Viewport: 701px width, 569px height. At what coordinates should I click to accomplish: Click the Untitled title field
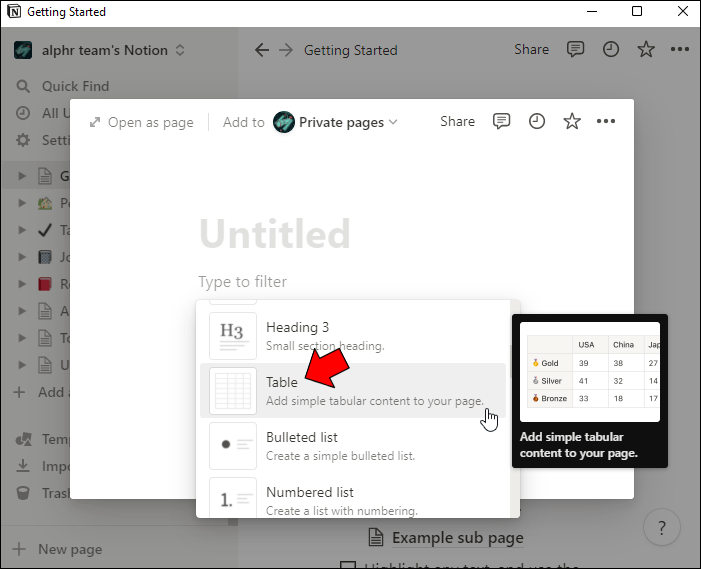[274, 233]
